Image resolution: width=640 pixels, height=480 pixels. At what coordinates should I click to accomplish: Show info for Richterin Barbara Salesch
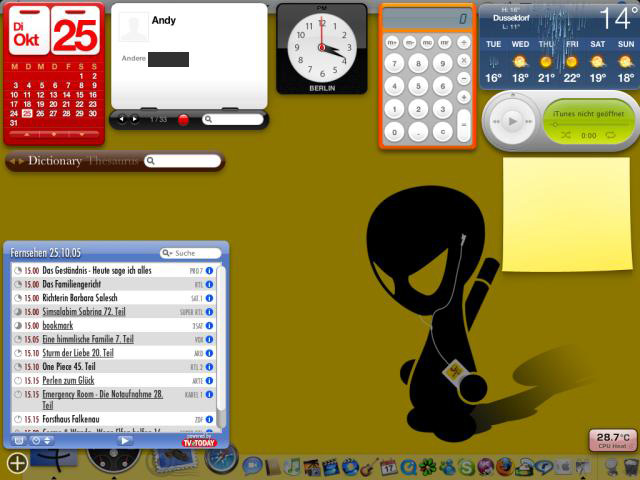click(x=209, y=298)
